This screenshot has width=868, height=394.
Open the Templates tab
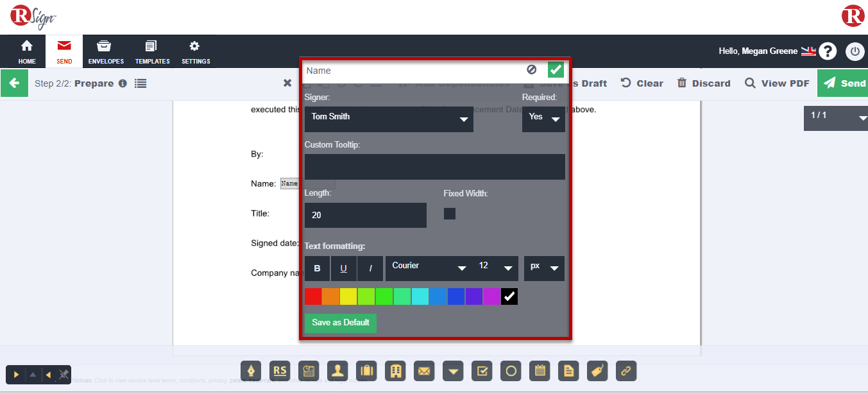(x=152, y=51)
